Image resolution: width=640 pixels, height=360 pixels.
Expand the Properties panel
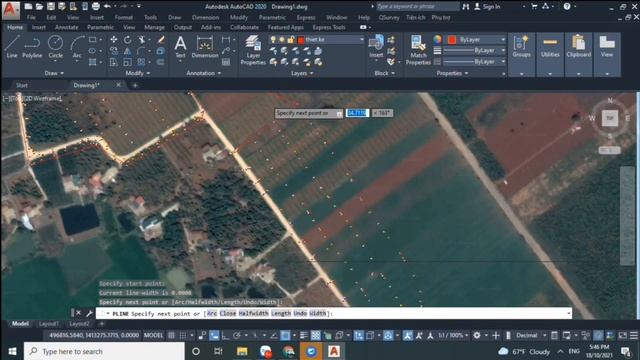click(x=452, y=73)
